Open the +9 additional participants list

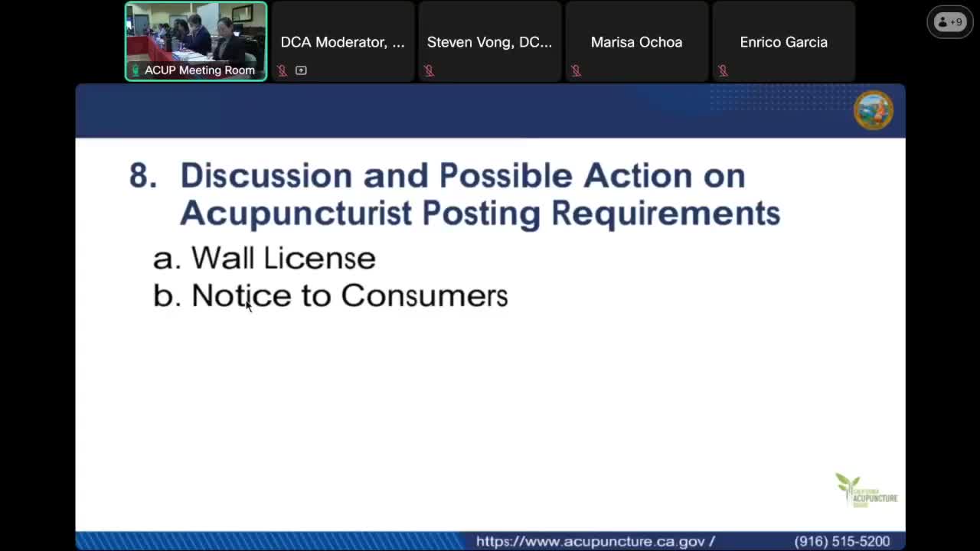point(950,22)
